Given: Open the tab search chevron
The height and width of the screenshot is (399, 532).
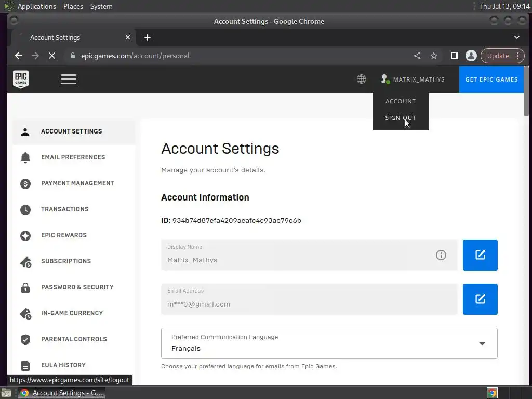Looking at the screenshot, I should tap(517, 37).
